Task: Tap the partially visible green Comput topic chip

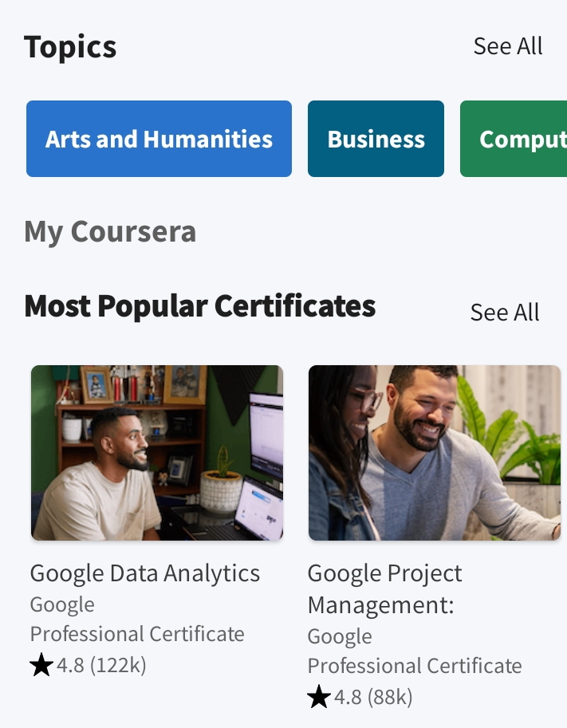Action: tap(514, 139)
